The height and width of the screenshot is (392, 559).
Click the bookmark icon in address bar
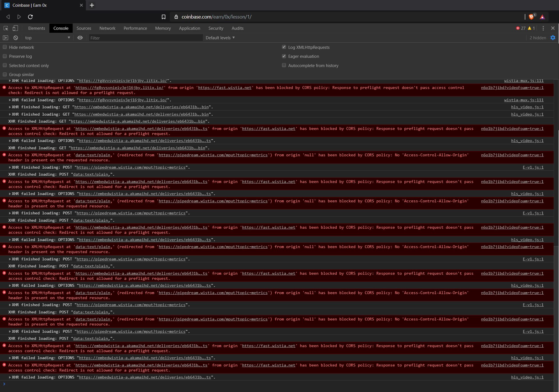tap(164, 17)
